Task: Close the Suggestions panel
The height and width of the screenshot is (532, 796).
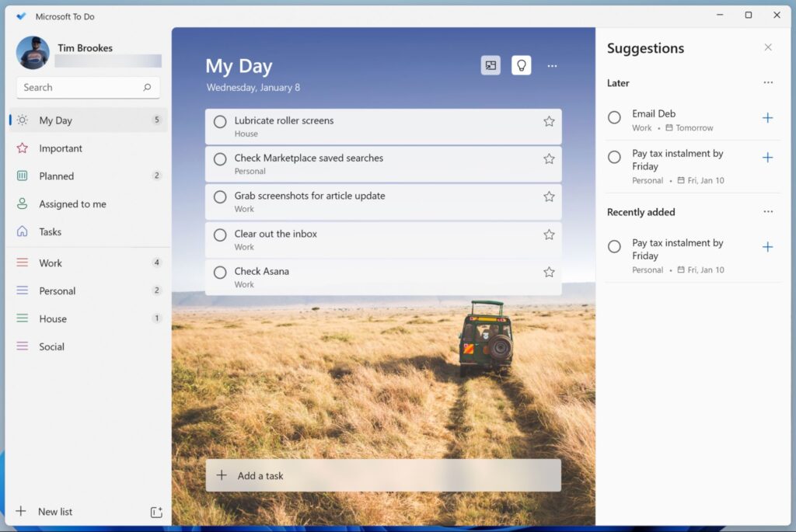Action: [x=768, y=47]
